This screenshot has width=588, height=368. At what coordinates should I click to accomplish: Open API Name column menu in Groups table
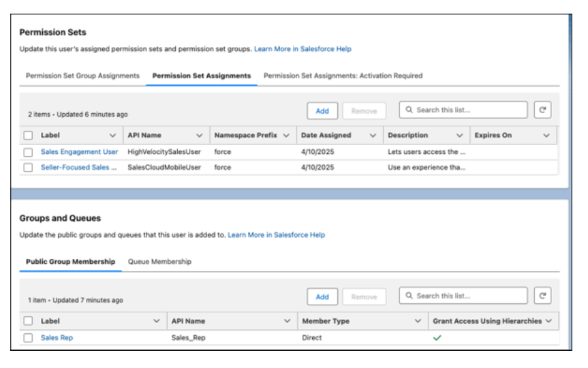(287, 321)
